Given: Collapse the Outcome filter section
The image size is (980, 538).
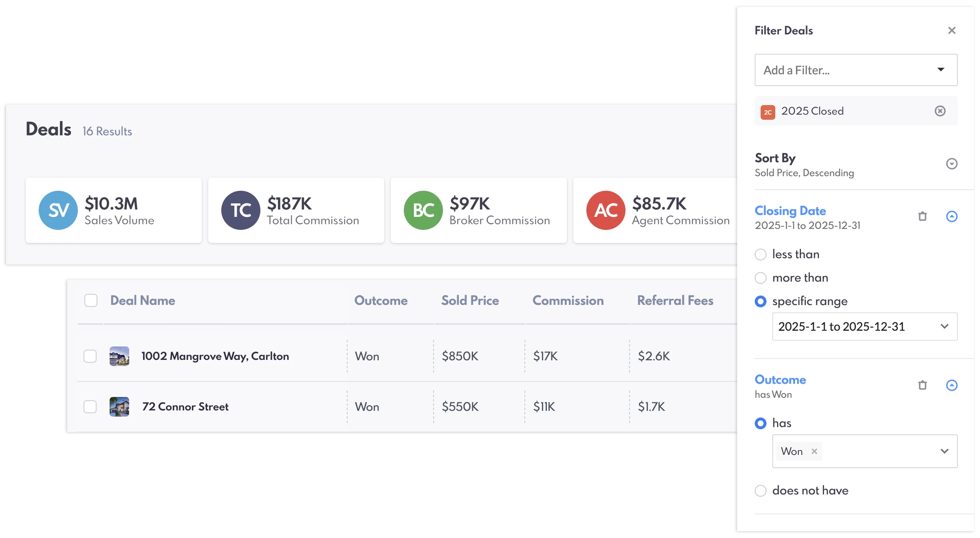Looking at the screenshot, I should (x=951, y=385).
